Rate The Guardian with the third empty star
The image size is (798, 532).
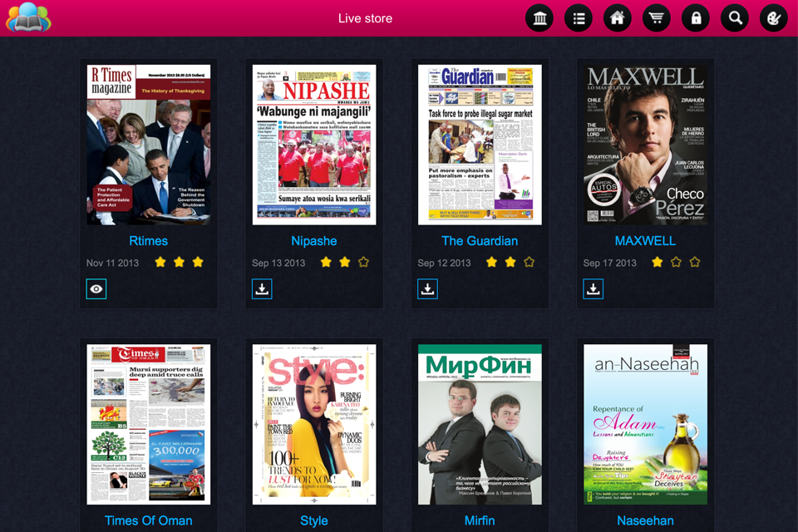pos(530,262)
